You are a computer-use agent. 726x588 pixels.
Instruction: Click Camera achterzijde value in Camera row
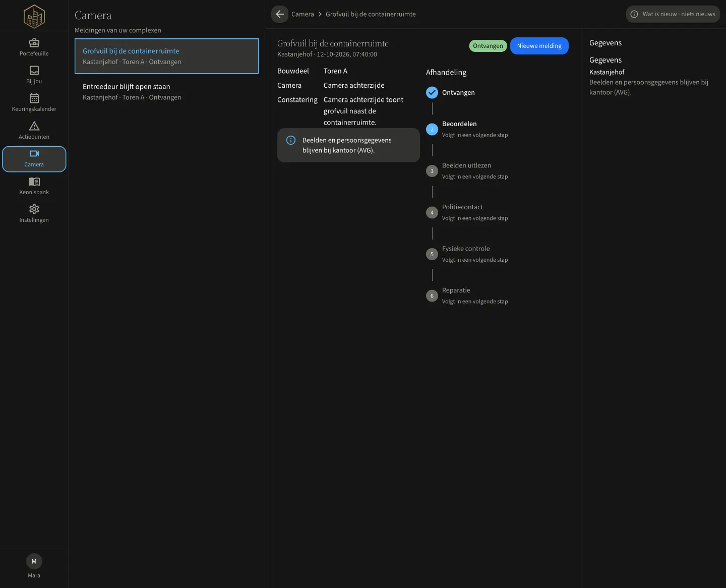pos(354,85)
